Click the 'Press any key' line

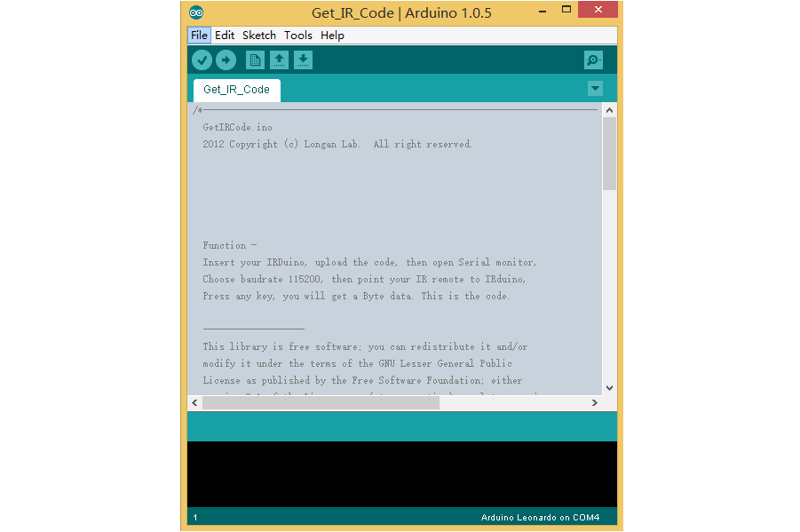click(x=356, y=296)
